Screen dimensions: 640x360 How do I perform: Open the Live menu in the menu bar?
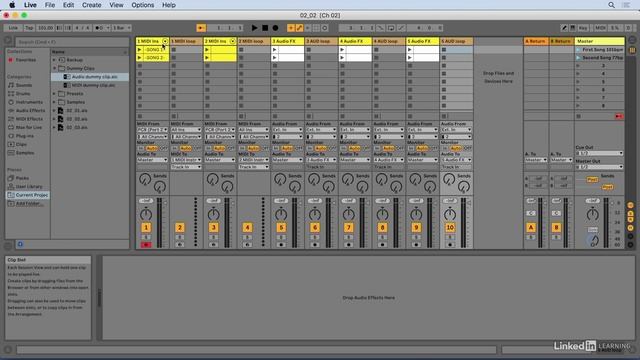(30, 5)
